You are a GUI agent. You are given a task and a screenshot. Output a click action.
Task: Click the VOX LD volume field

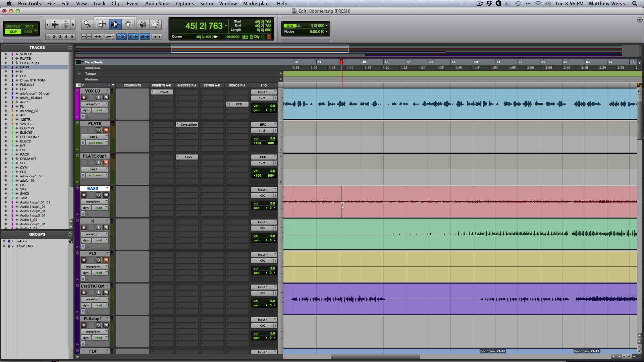pos(264,106)
